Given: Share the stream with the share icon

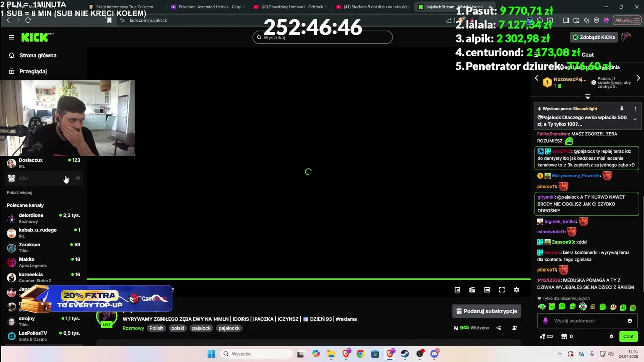Looking at the screenshot, I should (x=499, y=328).
